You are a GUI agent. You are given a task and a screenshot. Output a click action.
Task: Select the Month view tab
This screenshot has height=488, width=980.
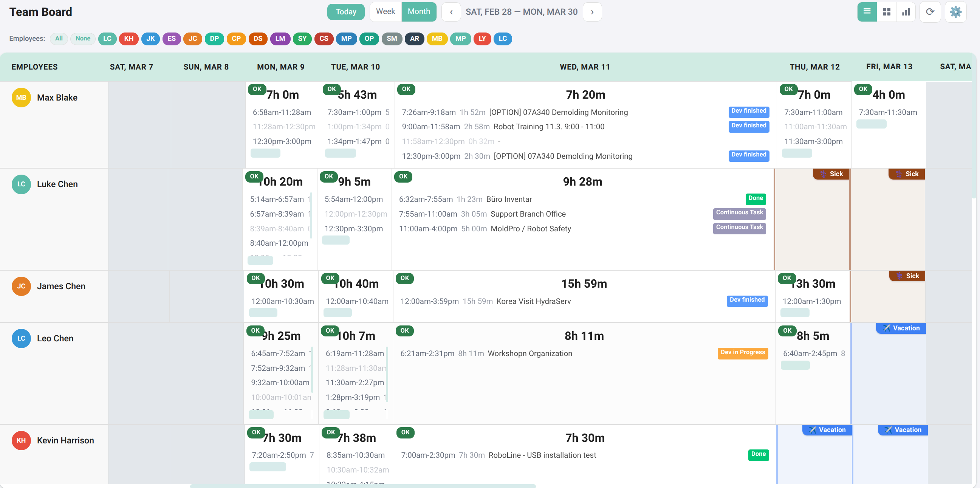tap(418, 11)
